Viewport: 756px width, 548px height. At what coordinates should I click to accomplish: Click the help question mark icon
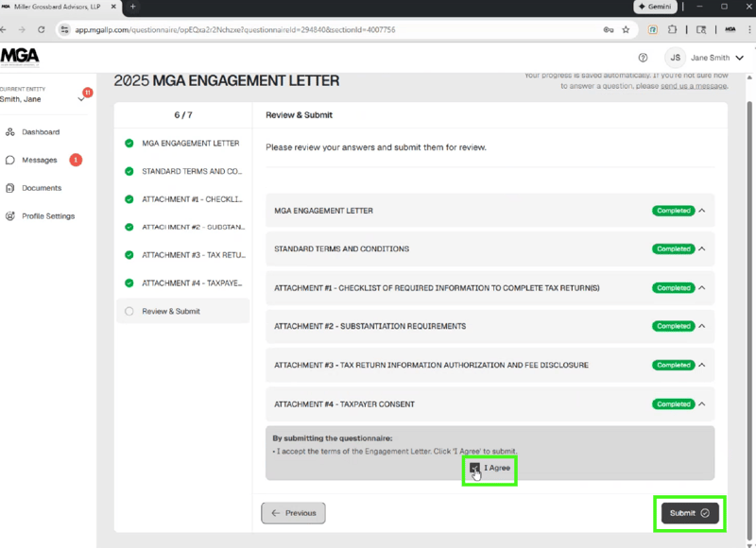point(644,58)
